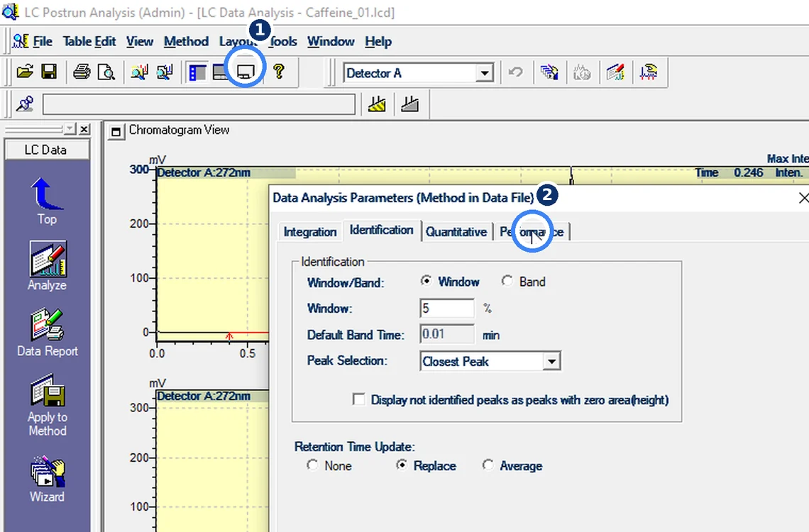The height and width of the screenshot is (532, 809).
Task: Click the Open file folder icon
Action: point(25,72)
